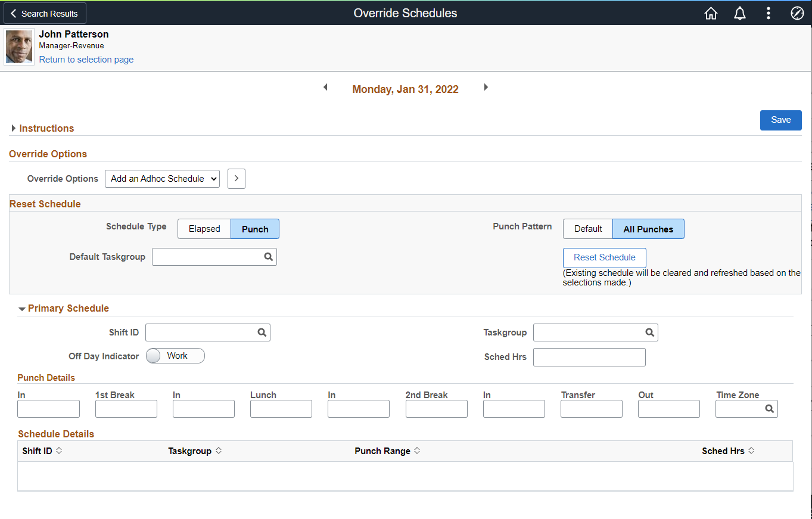Open the three-dot Actions menu
This screenshot has height=519, width=812.
769,13
